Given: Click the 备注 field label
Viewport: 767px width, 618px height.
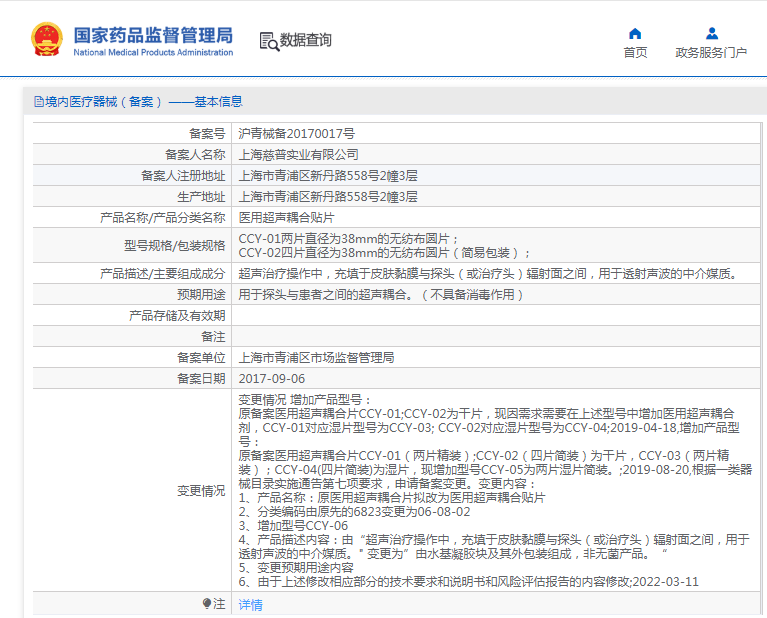Looking at the screenshot, I should 213,337.
